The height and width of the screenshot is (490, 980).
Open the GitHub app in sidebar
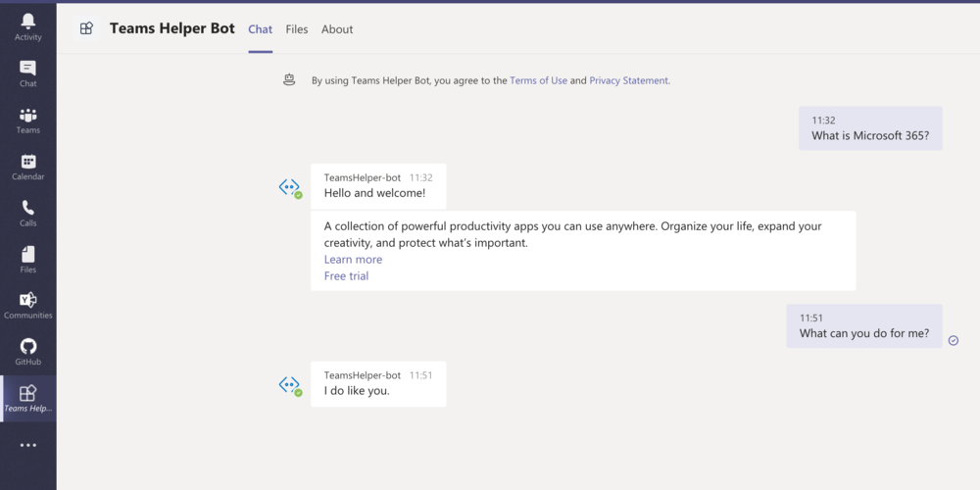coord(28,353)
